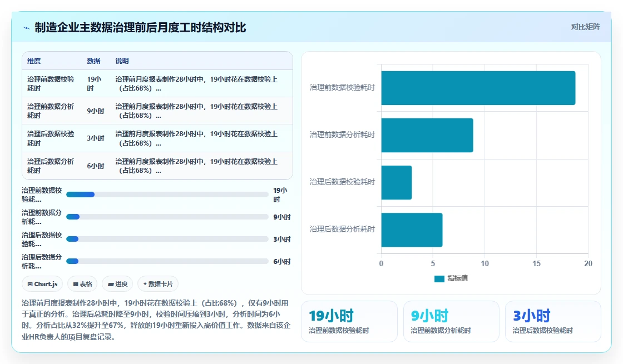Image resolution: width=623 pixels, height=364 pixels.
Task: Click the 3小时 value in the table
Action: 96,138
